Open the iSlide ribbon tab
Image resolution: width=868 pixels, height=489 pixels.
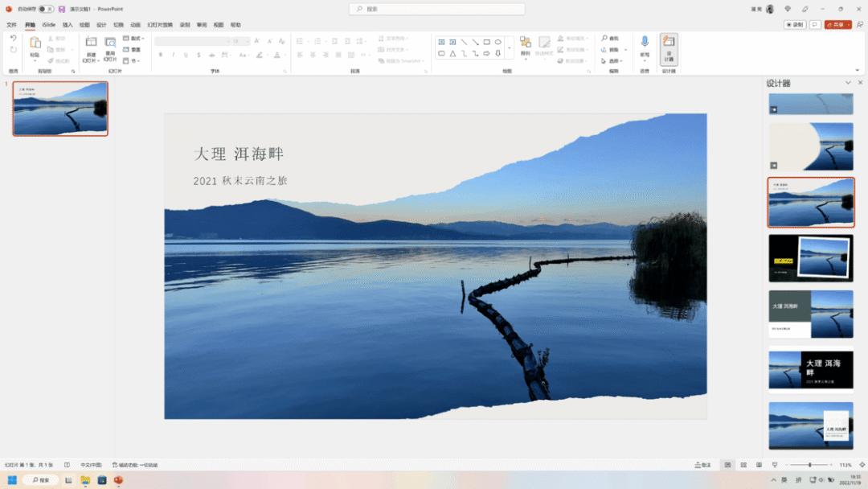[x=49, y=25]
